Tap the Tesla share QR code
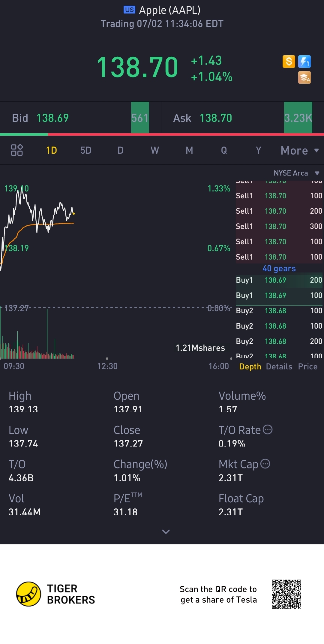 coord(286,594)
